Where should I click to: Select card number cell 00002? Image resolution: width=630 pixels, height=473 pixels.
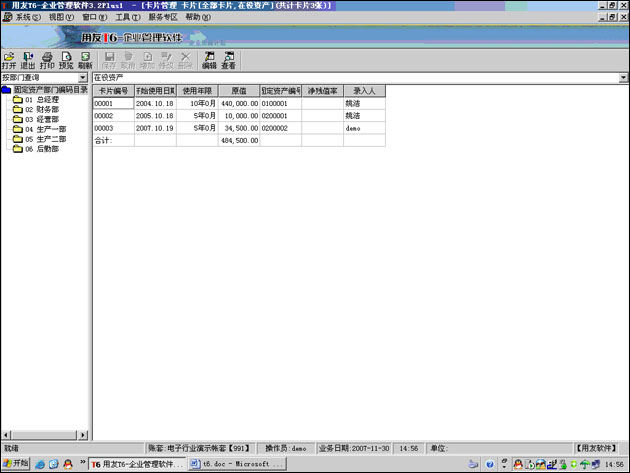point(113,116)
